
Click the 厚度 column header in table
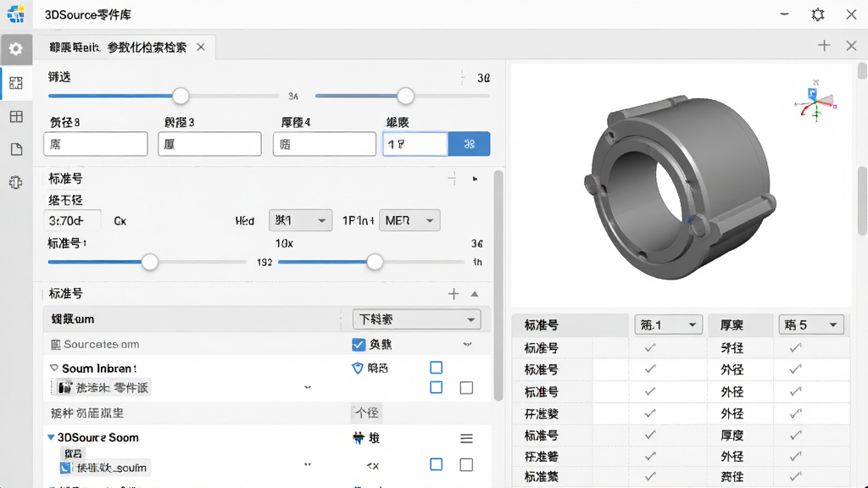[732, 325]
